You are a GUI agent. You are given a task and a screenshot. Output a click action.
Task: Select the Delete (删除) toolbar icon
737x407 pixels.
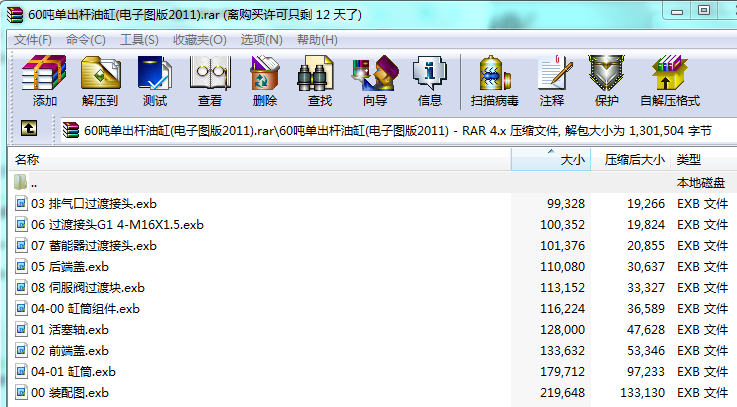pos(265,80)
